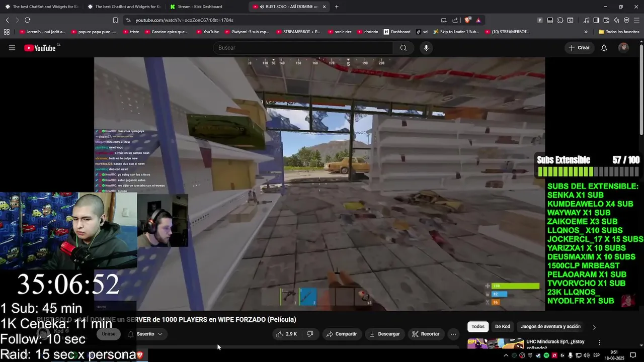Select the De Kod filter chip
This screenshot has height=362, width=644.
tap(503, 327)
